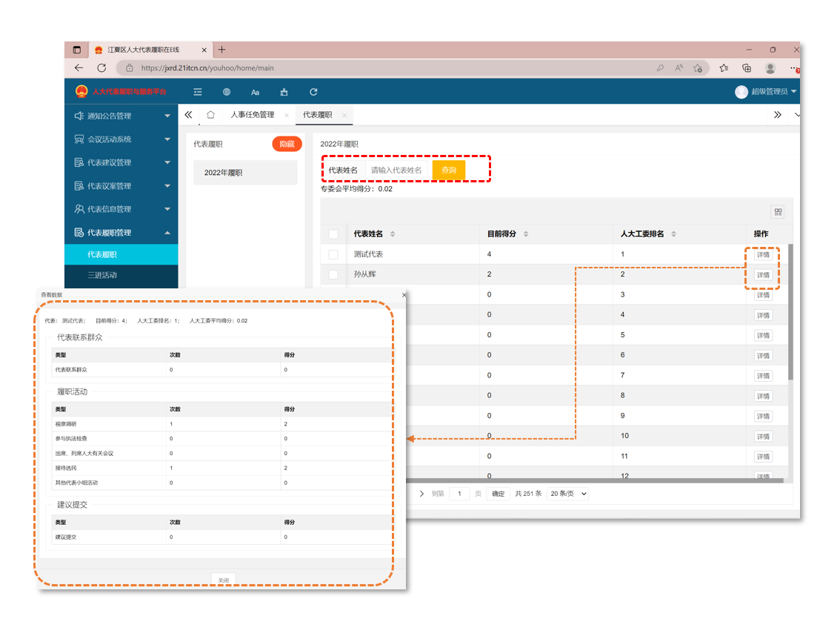
Task: Select 三进活动 in the sidebar
Action: point(102,275)
